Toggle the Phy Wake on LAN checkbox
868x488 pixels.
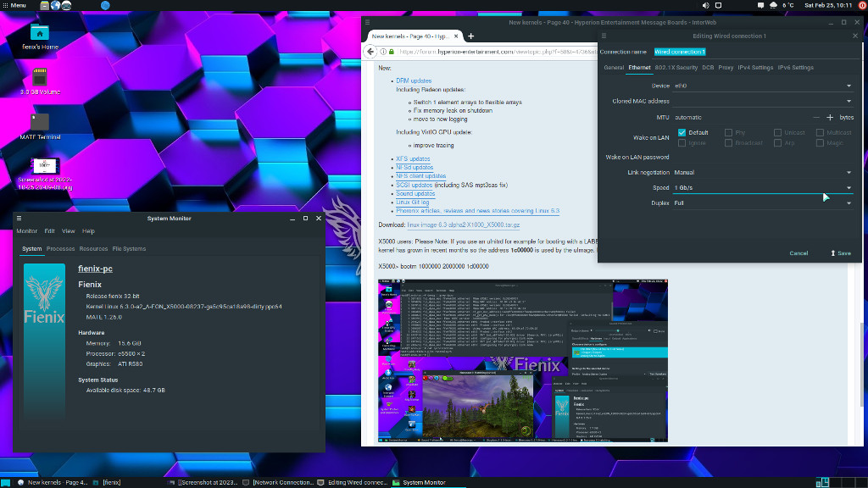(x=728, y=133)
